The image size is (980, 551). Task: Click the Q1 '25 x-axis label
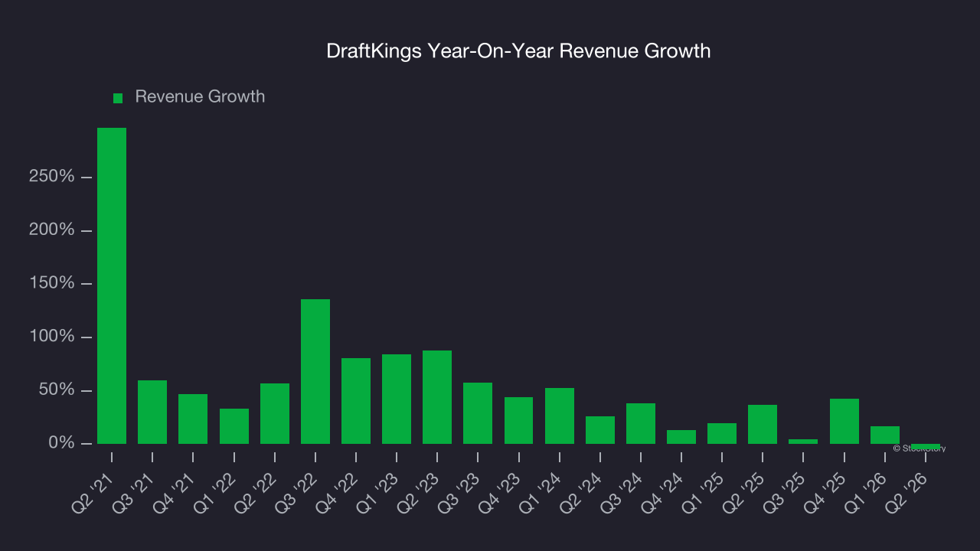(704, 494)
